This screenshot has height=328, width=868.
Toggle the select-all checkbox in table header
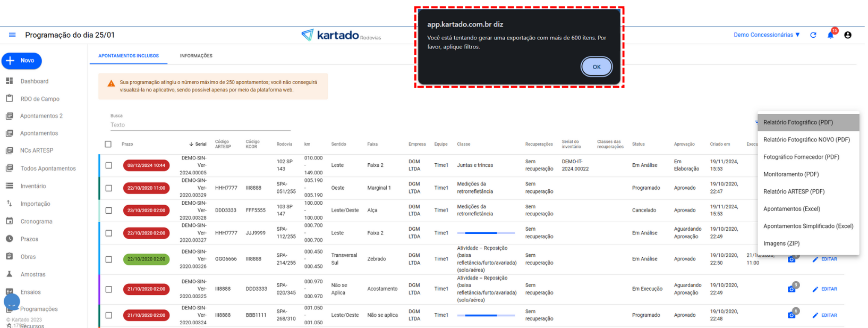click(x=108, y=144)
